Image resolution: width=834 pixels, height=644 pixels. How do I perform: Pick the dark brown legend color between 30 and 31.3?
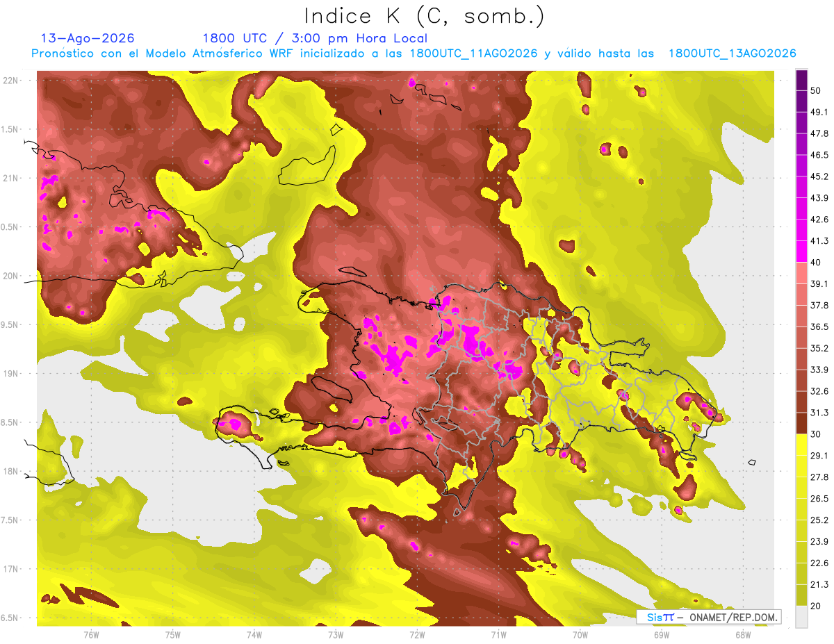tap(801, 424)
